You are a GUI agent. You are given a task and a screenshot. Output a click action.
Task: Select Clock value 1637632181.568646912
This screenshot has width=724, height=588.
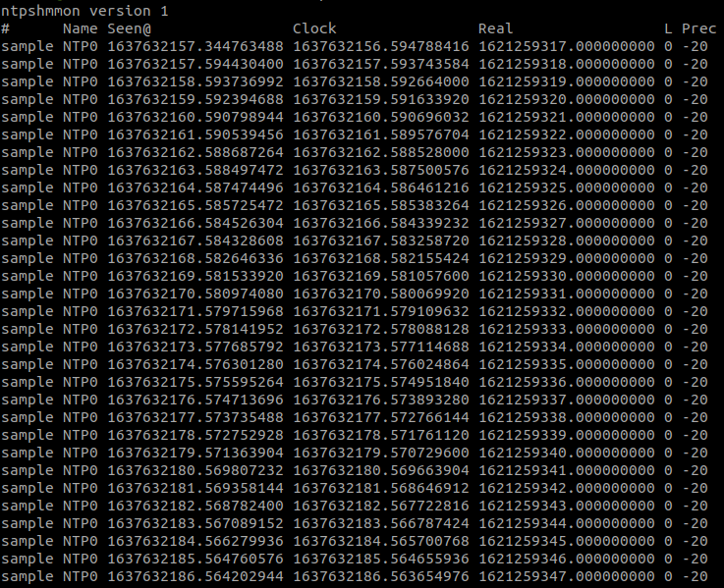click(381, 488)
